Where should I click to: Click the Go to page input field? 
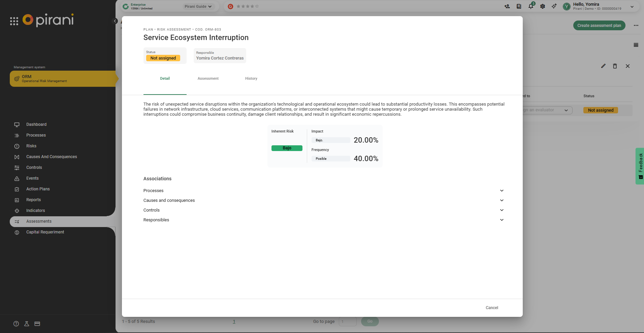[x=347, y=322]
